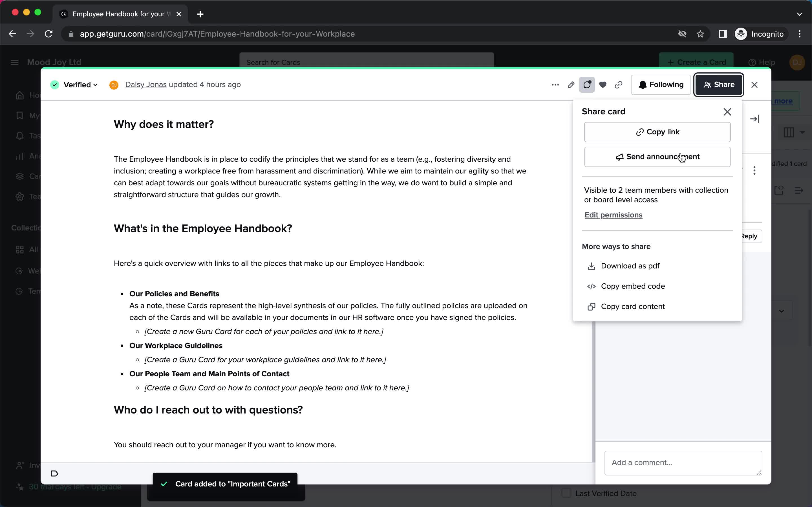
Task: Click the Send announcement menu item
Action: coord(657,157)
